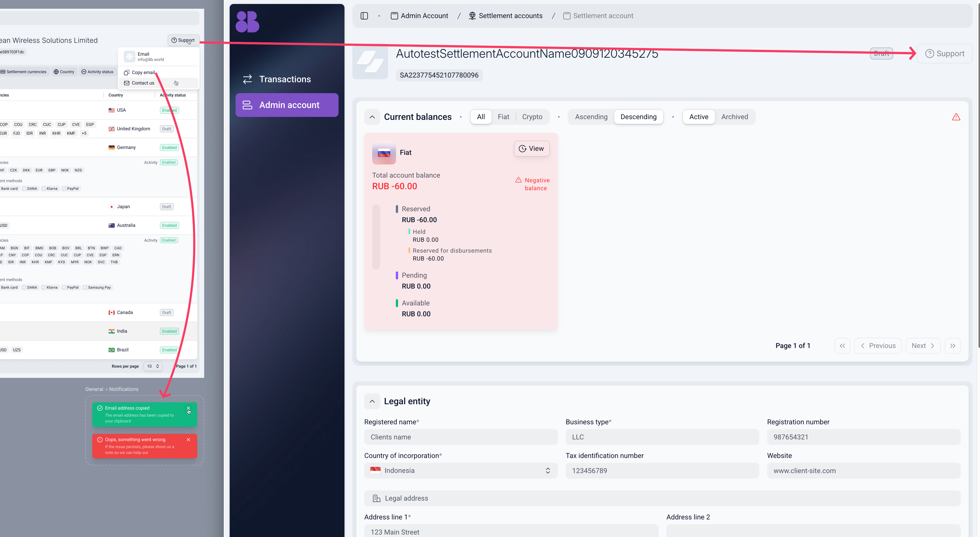Toggle the sidebar panel icon
980x537 pixels.
[x=364, y=16]
